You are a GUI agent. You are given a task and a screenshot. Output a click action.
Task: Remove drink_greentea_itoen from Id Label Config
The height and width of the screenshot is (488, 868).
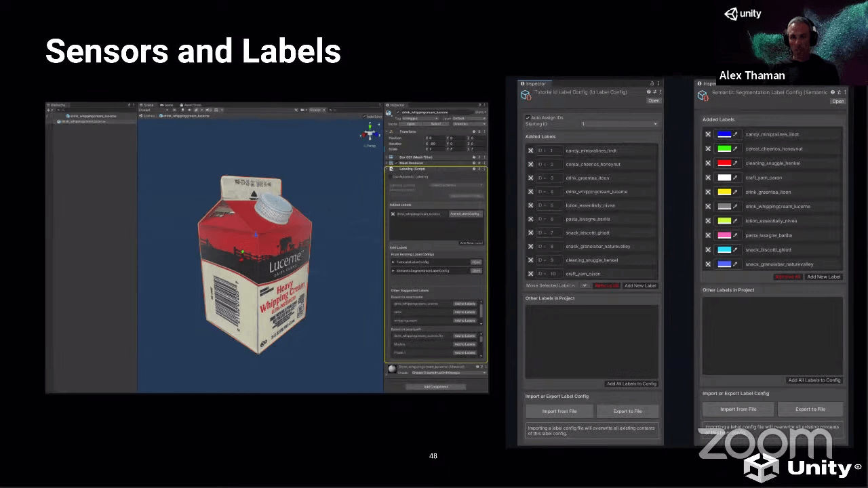(x=530, y=178)
